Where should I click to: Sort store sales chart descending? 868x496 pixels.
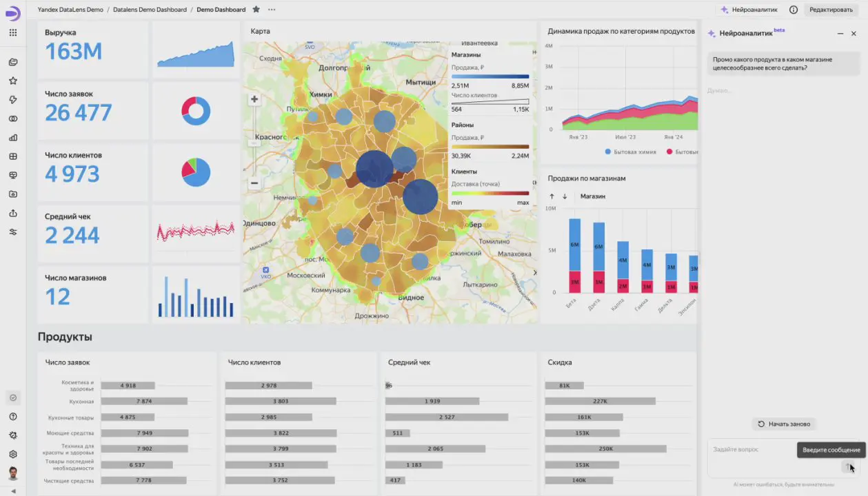(x=565, y=196)
